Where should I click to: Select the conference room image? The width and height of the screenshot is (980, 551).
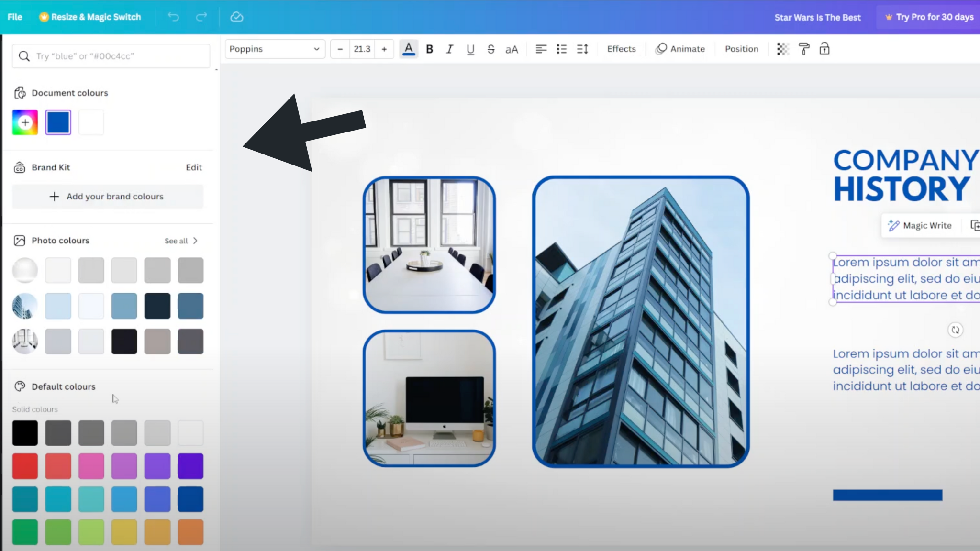(x=429, y=245)
